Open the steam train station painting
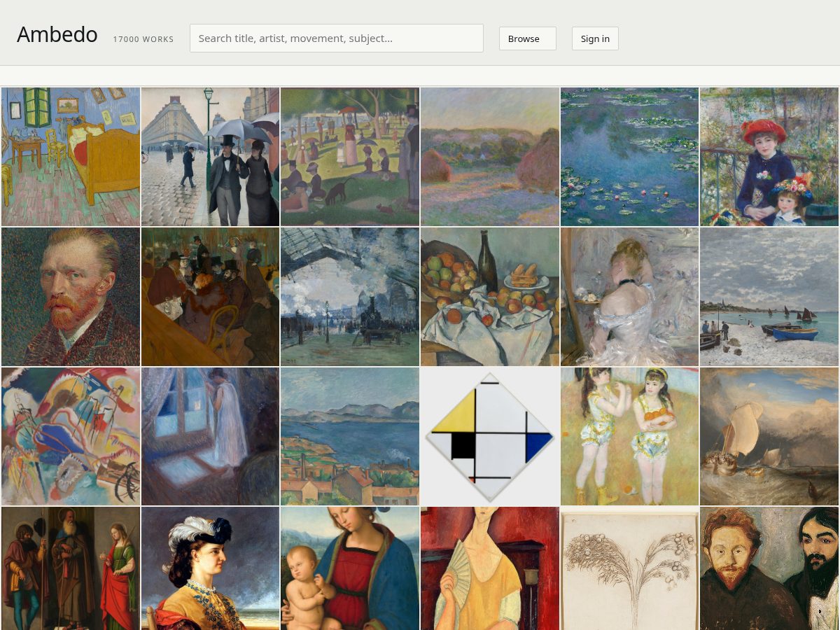 click(x=350, y=297)
